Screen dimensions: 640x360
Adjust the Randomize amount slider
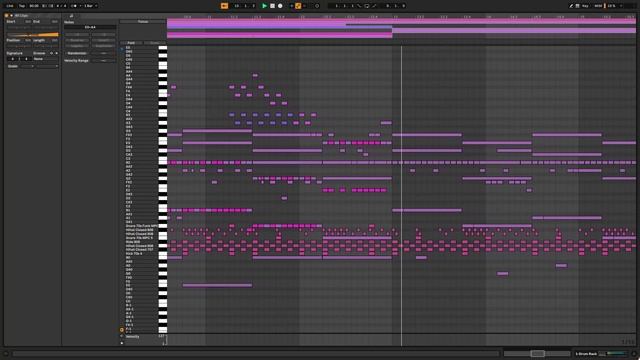coord(104,53)
